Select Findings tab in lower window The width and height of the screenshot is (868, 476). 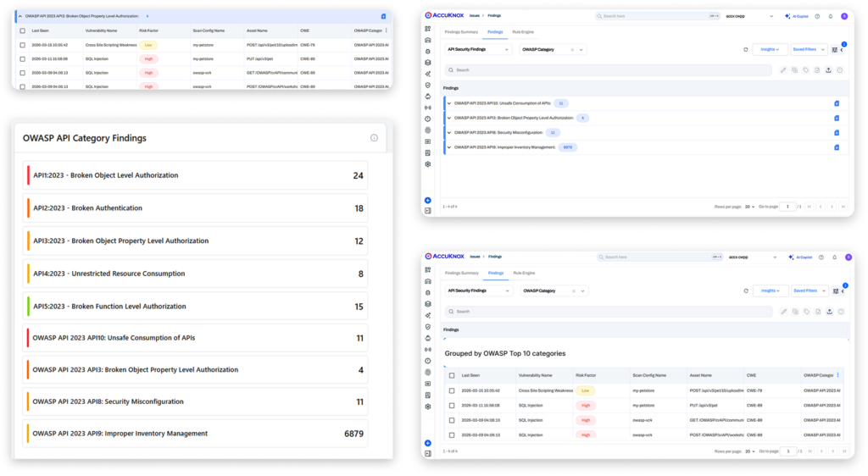495,273
